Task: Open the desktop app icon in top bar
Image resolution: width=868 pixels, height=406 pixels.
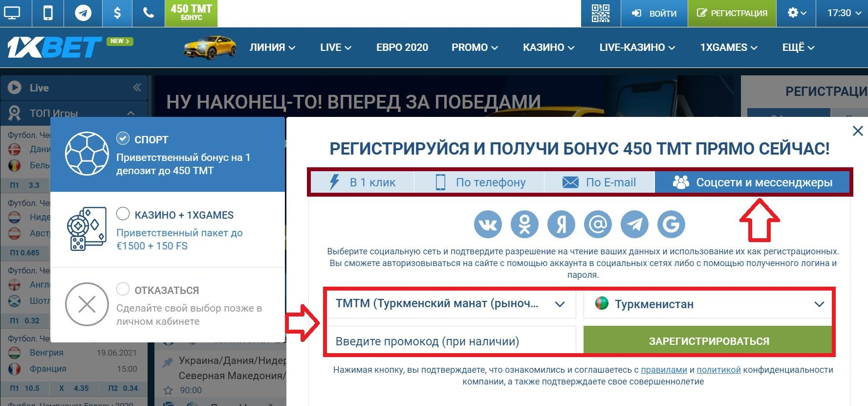Action: (x=12, y=13)
